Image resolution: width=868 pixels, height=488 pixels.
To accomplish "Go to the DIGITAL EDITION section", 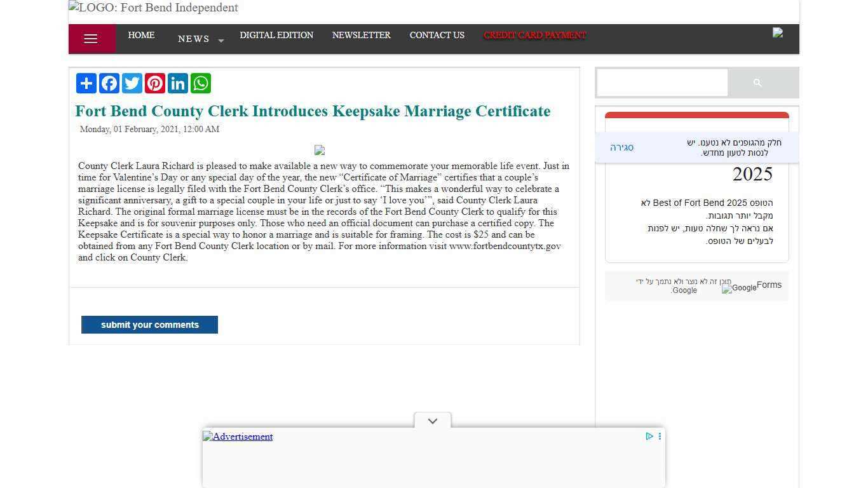I will 276,36.
